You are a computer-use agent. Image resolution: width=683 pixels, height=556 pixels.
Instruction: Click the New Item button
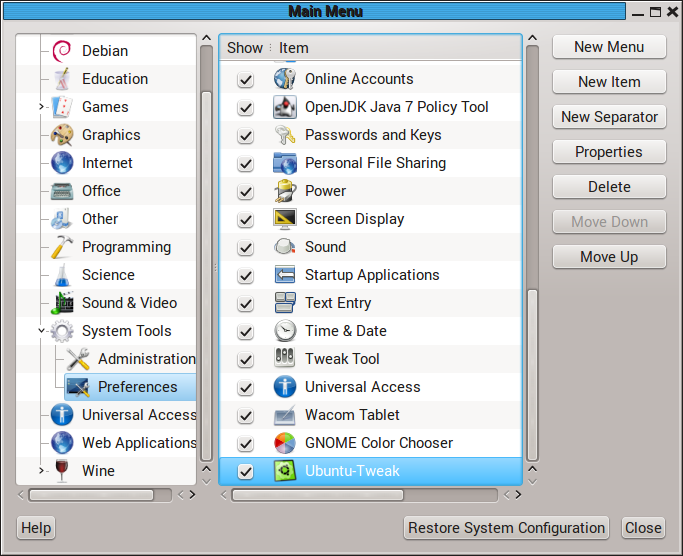[609, 82]
